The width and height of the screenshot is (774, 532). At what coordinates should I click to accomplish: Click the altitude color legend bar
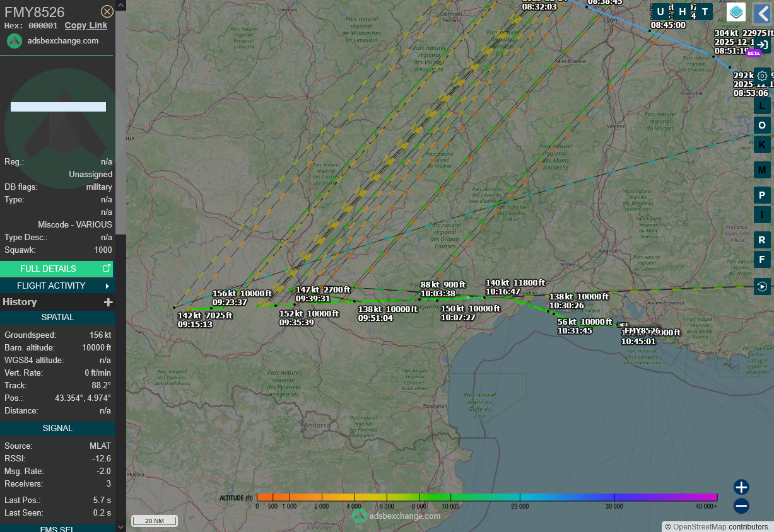tap(487, 497)
